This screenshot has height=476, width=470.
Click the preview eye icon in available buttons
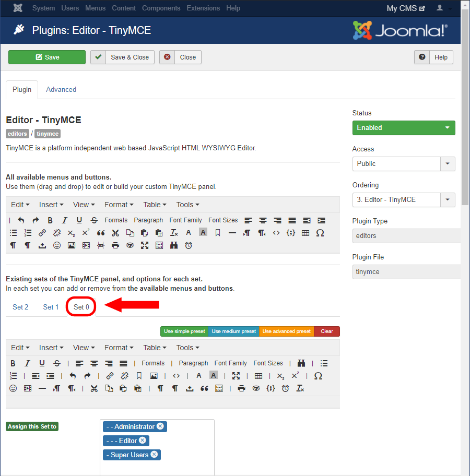tap(130, 245)
